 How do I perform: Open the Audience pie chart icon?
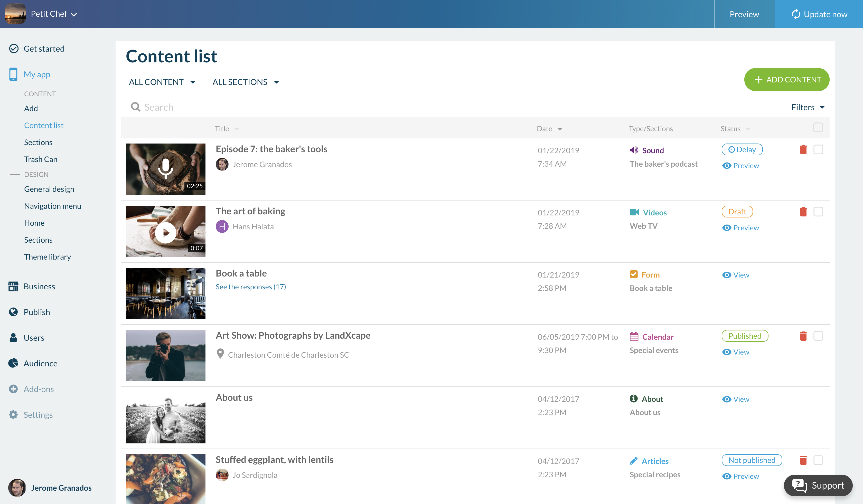[x=13, y=363]
